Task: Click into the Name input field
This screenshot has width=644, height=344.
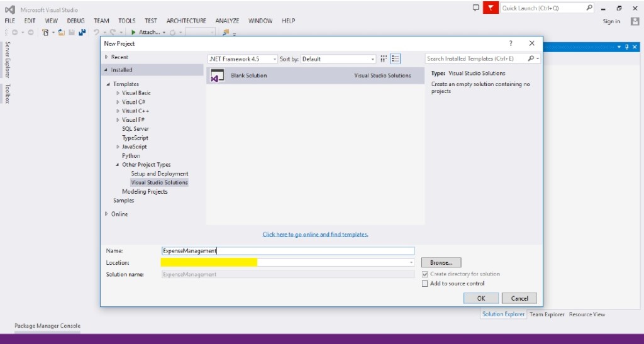Action: 288,251
